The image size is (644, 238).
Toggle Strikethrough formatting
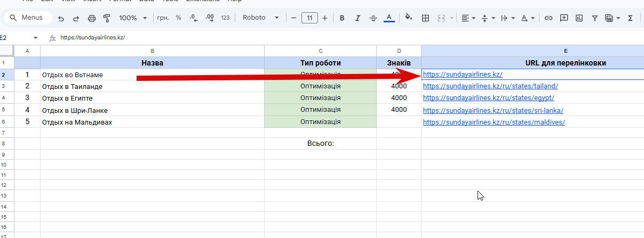click(x=372, y=18)
